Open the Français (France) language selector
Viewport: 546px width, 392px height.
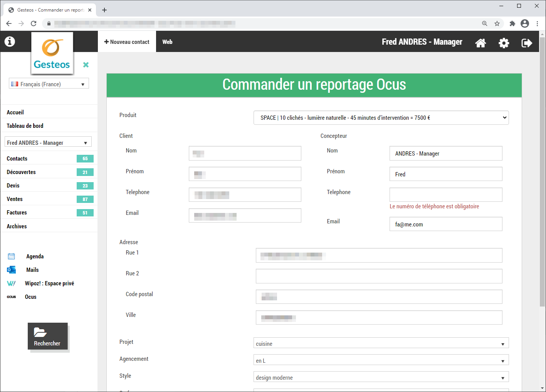click(x=49, y=84)
